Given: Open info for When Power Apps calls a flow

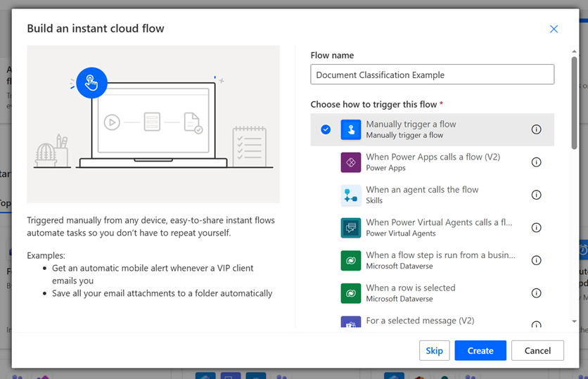Looking at the screenshot, I should (x=536, y=162).
